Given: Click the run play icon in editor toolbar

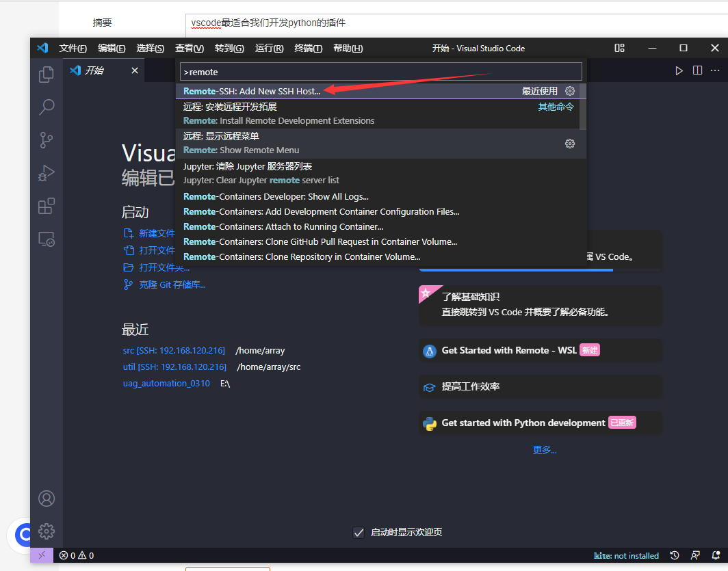Looking at the screenshot, I should (679, 70).
